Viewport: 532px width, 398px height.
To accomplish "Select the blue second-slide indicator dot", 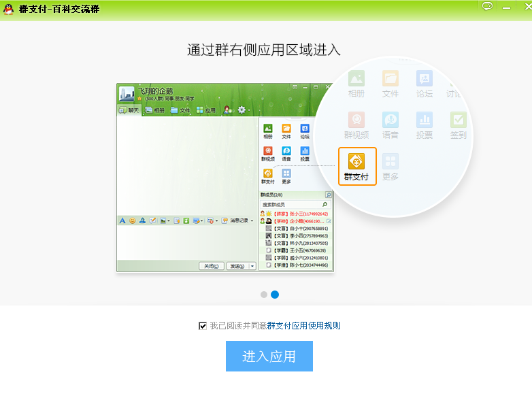I will point(275,295).
